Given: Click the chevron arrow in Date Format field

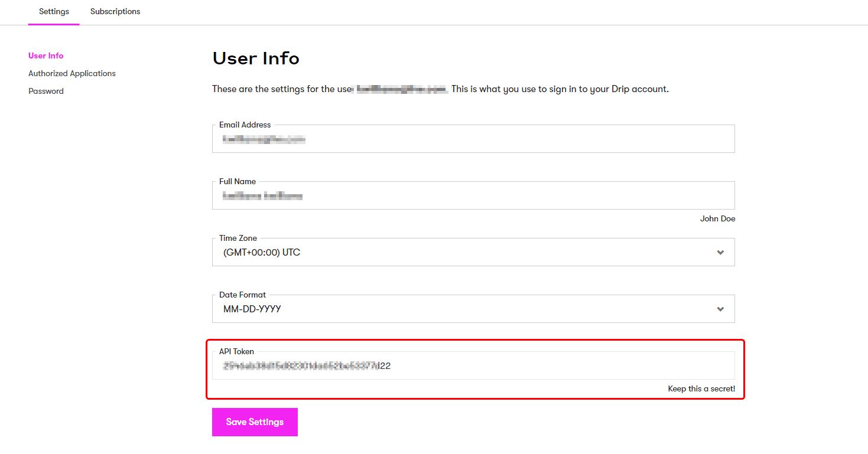Looking at the screenshot, I should click(720, 309).
